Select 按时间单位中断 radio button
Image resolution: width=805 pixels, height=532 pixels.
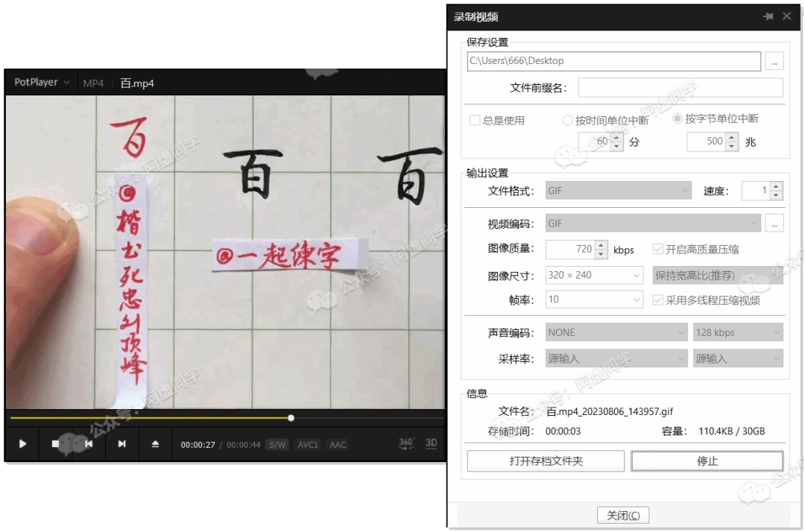pyautogui.click(x=567, y=121)
